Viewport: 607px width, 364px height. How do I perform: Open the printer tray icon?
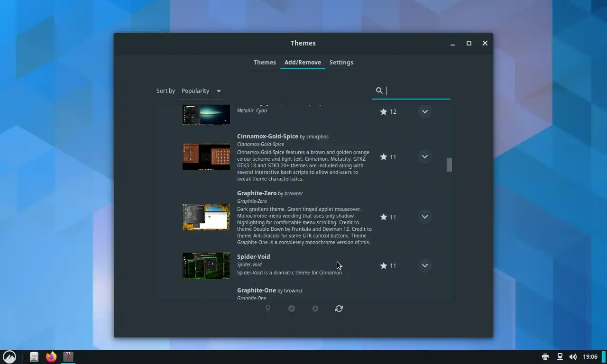[x=545, y=357]
